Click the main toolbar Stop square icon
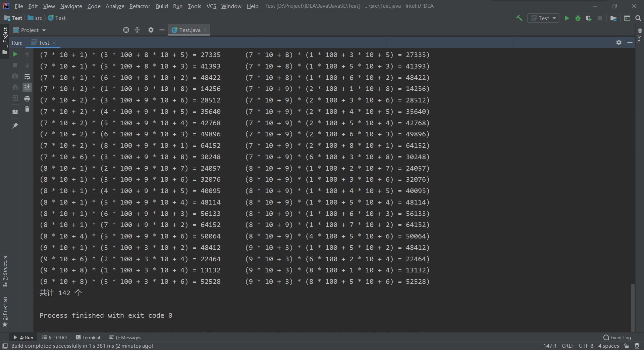The image size is (644, 350). pos(600,18)
